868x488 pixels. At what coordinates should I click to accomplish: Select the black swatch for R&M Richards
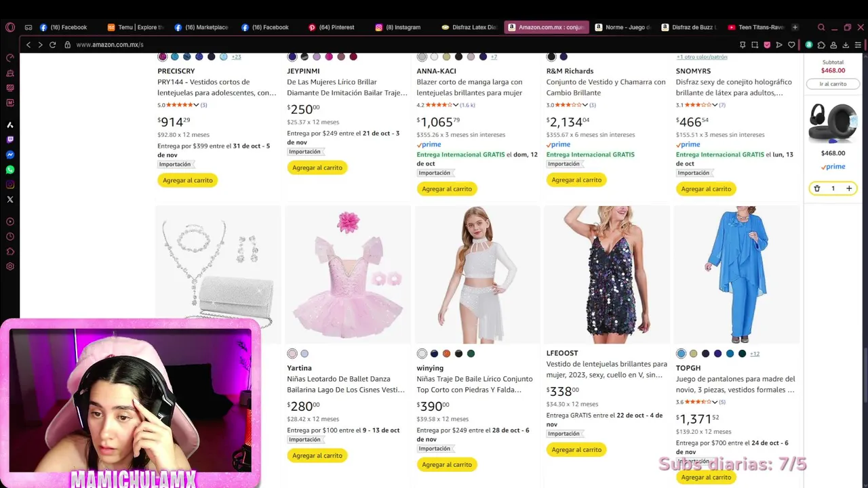pyautogui.click(x=551, y=56)
